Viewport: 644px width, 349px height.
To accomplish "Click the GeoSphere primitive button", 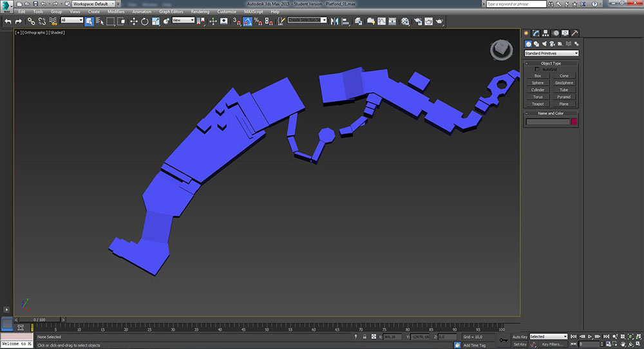I will pyautogui.click(x=564, y=83).
